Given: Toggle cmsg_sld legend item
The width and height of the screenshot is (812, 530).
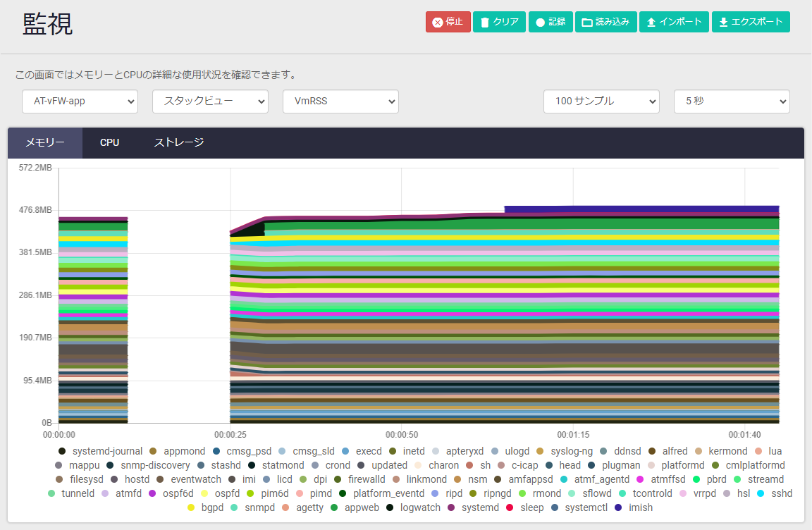Looking at the screenshot, I should 306,451.
